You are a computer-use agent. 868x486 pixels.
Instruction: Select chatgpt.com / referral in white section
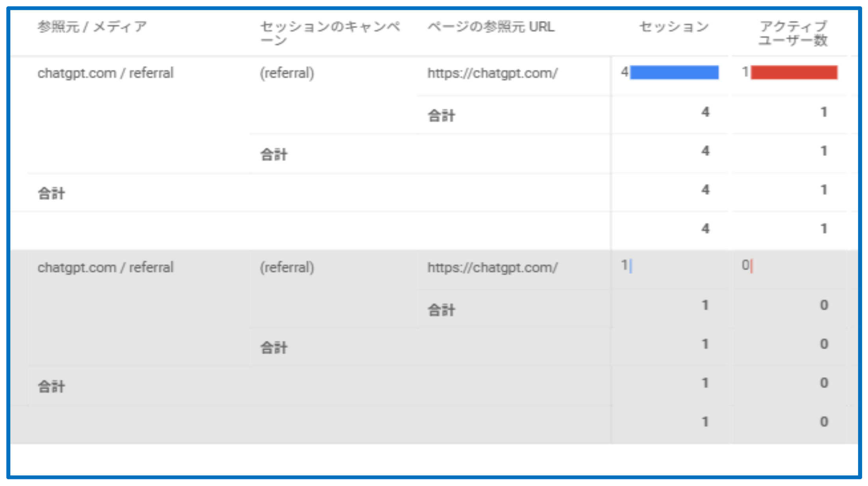pyautogui.click(x=106, y=73)
